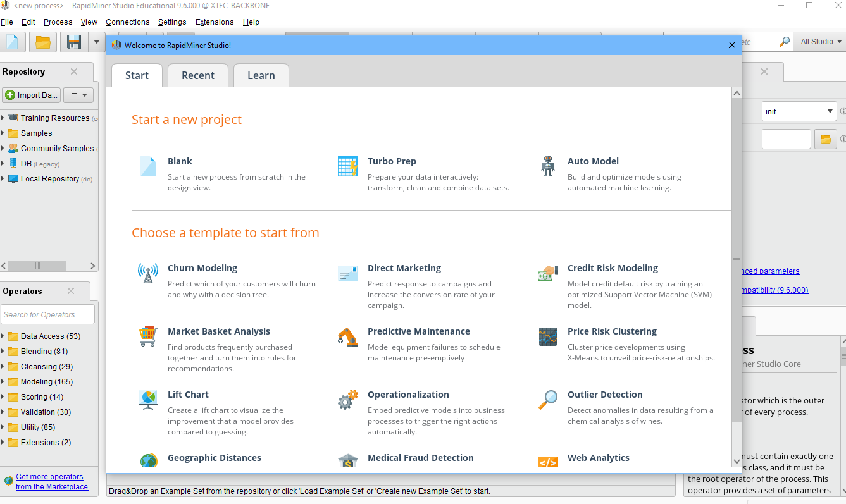The width and height of the screenshot is (846, 504).
Task: Open the Repository options menu dropdown
Action: (x=78, y=95)
